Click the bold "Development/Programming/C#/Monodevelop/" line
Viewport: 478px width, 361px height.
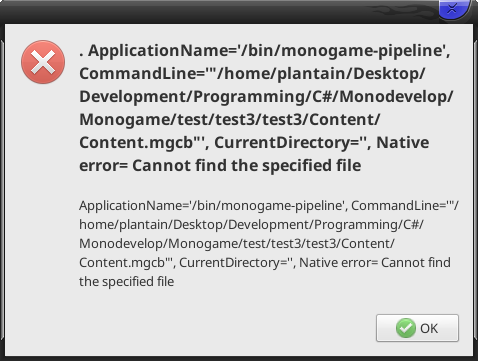click(266, 97)
